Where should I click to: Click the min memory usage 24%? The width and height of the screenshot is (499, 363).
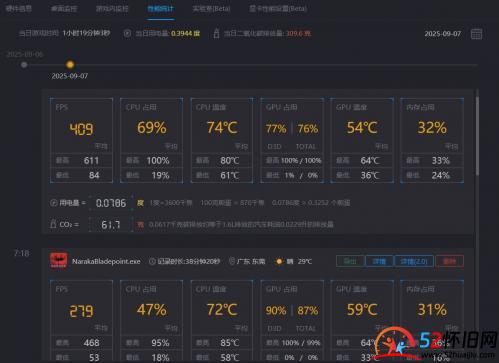pyautogui.click(x=441, y=175)
